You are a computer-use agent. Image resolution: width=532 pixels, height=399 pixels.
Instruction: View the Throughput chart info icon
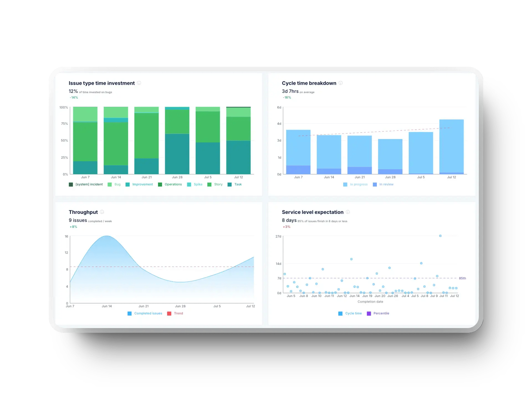pyautogui.click(x=102, y=212)
